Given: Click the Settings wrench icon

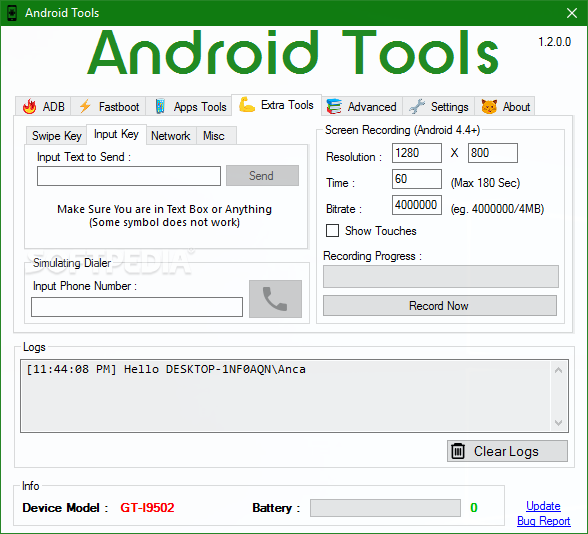Looking at the screenshot, I should point(417,106).
